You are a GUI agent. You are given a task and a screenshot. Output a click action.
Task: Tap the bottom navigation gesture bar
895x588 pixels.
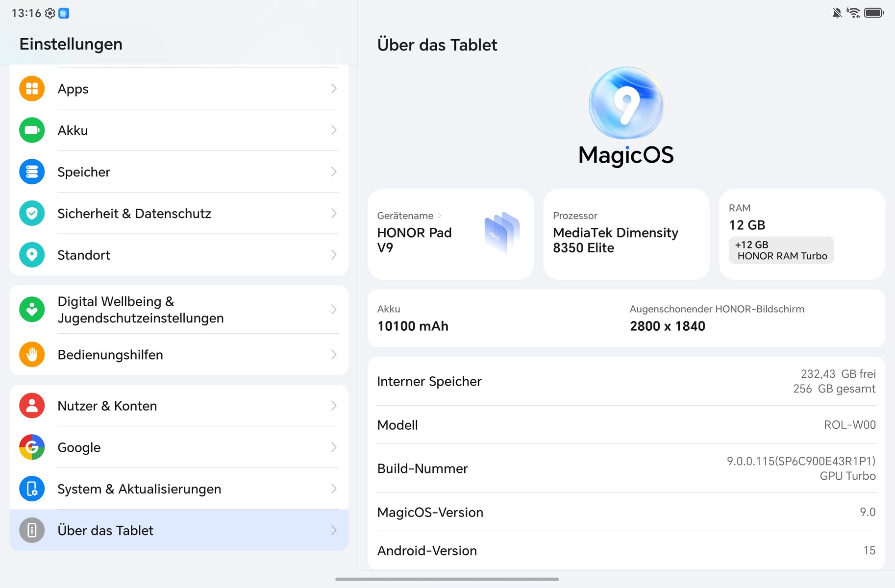(447, 579)
